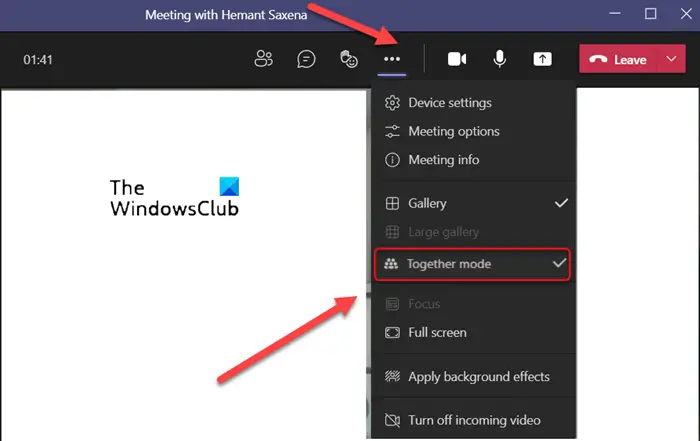700x441 pixels.
Task: Open the More actions ellipsis menu
Action: click(392, 59)
